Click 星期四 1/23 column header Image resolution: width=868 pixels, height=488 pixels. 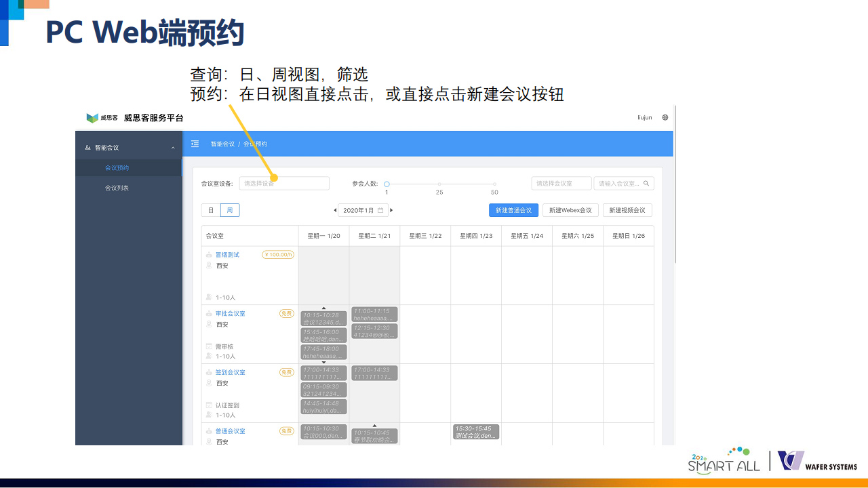click(476, 236)
